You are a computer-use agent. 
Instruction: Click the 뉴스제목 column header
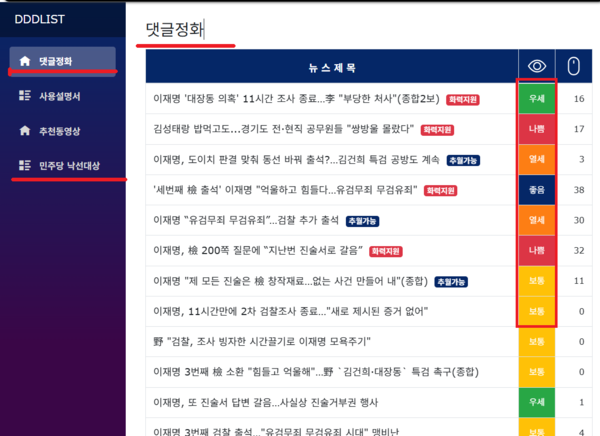[332, 68]
